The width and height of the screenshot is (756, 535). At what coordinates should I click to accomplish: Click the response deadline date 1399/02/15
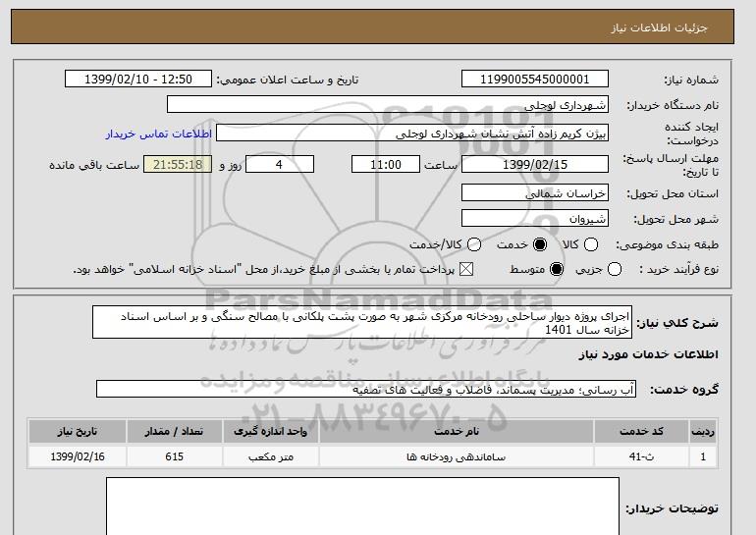click(535, 164)
